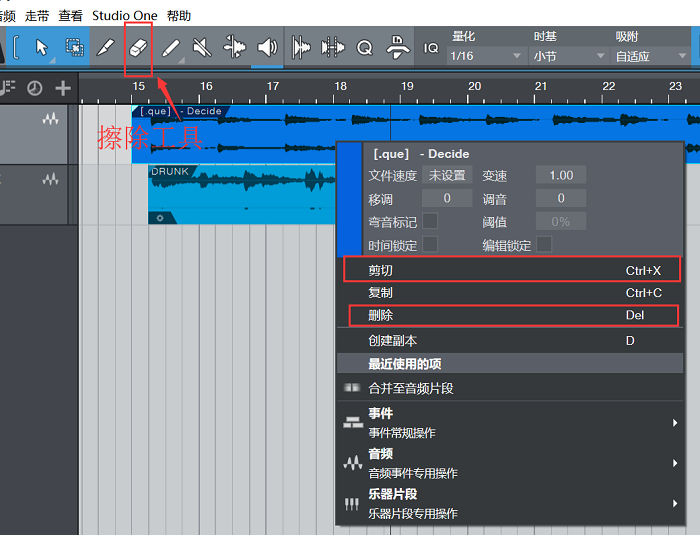Image resolution: width=700 pixels, height=535 pixels.
Task: Open the Studio One menu
Action: tap(125, 16)
